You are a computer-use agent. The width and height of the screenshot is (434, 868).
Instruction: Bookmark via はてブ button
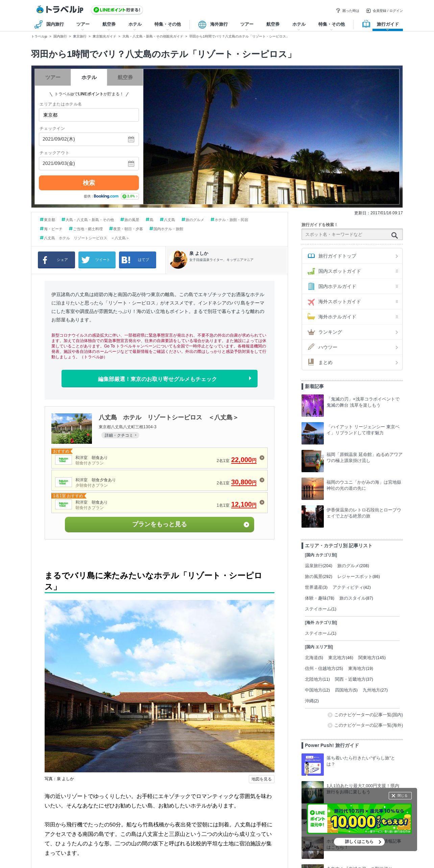click(138, 260)
